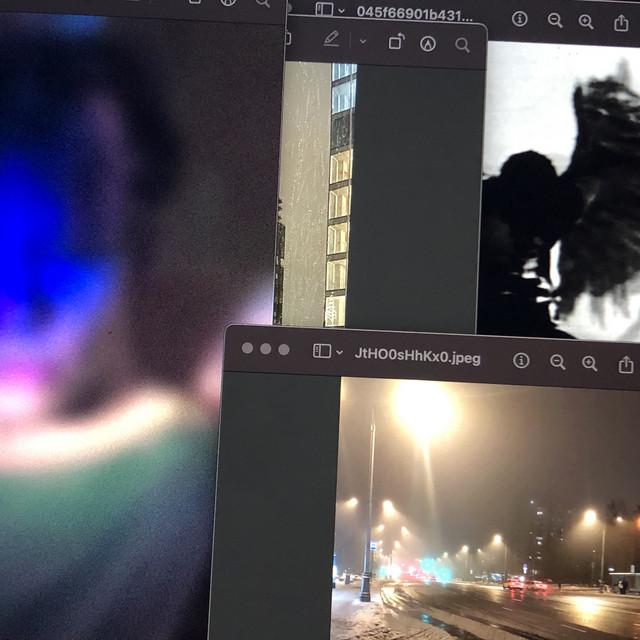Viewport: 640px width, 640px height.
Task: Expand sidebar view options chevron in JtHO0sHhKx0.jpeg window
Action: tap(339, 352)
